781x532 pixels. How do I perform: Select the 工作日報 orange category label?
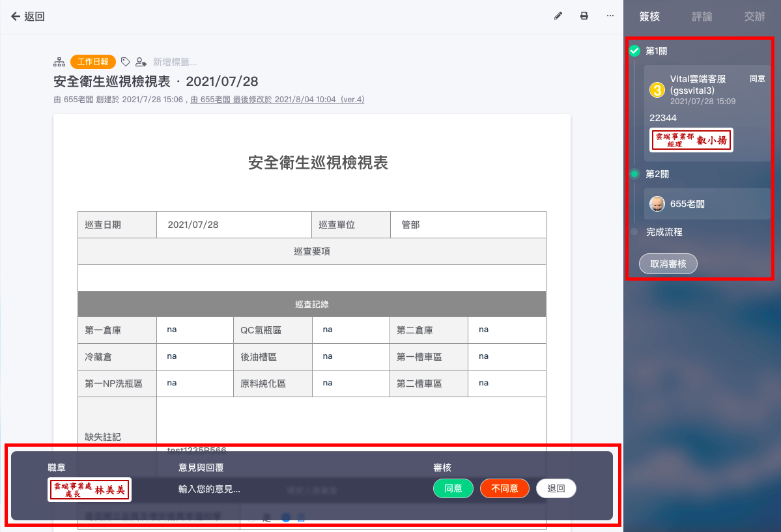click(x=93, y=62)
